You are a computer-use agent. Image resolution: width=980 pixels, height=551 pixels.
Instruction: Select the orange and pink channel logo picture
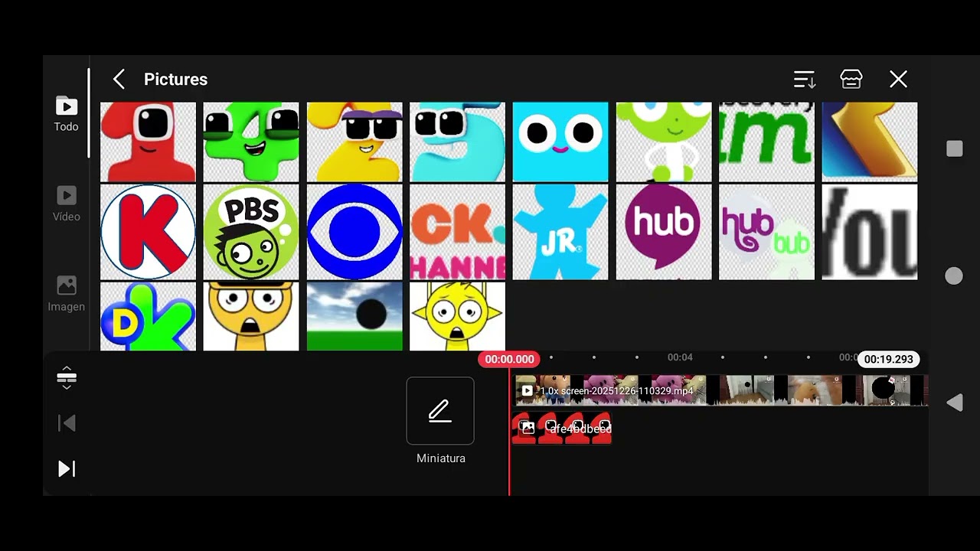click(x=457, y=232)
